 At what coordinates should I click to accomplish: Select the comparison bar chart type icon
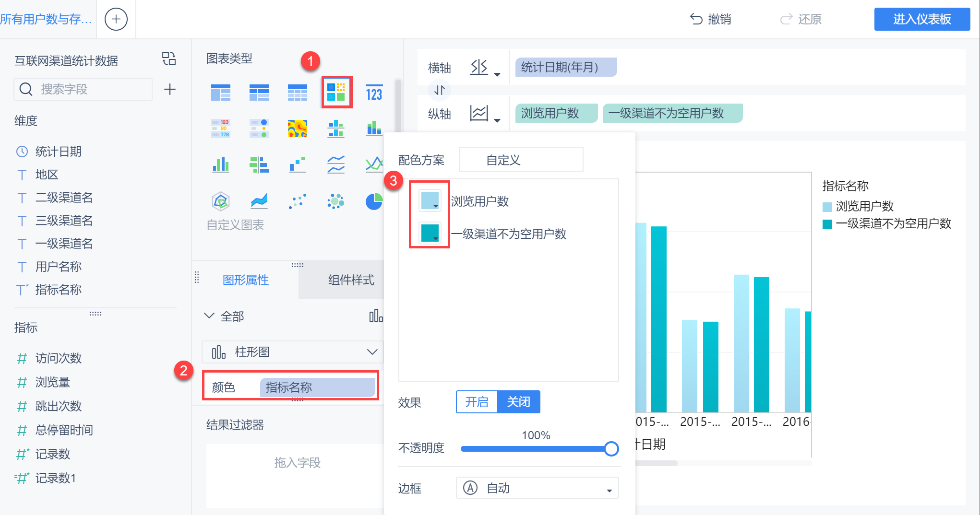[x=259, y=165]
